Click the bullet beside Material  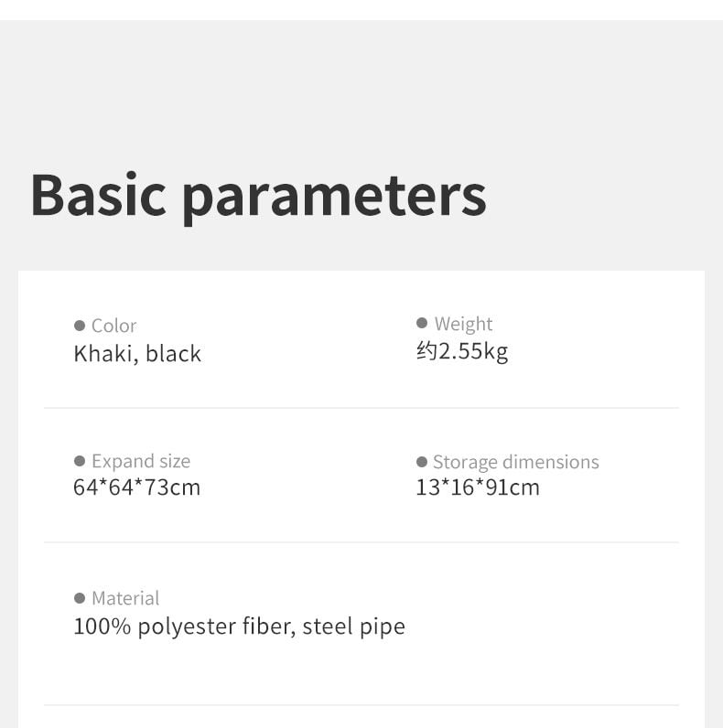pos(80,598)
